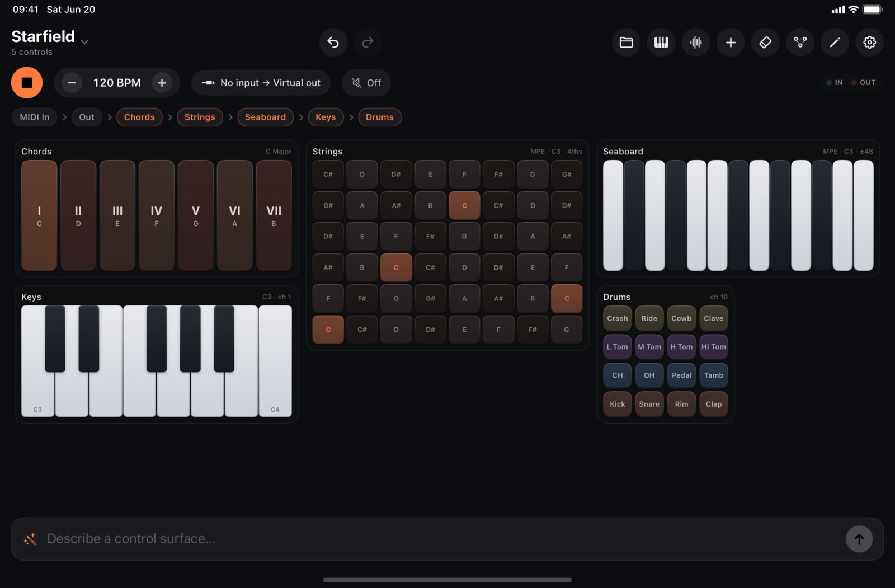Hit the Cowb drum pad

[x=681, y=318]
